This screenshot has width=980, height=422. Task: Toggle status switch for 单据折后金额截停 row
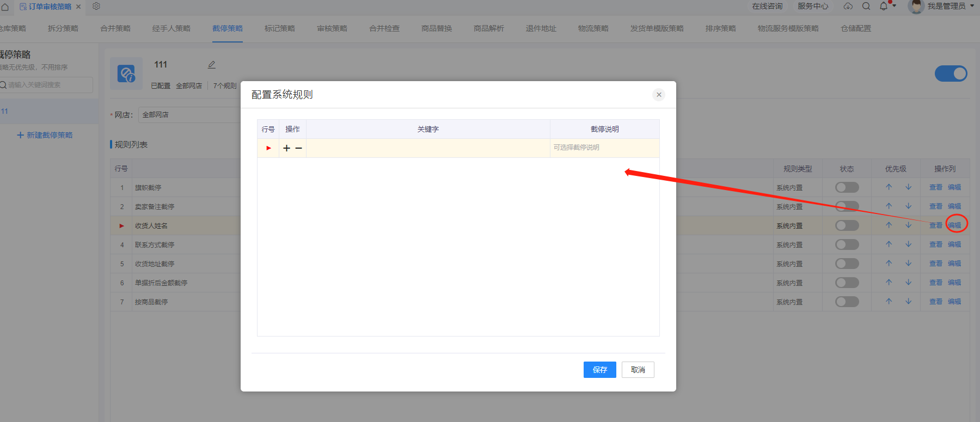pyautogui.click(x=847, y=283)
